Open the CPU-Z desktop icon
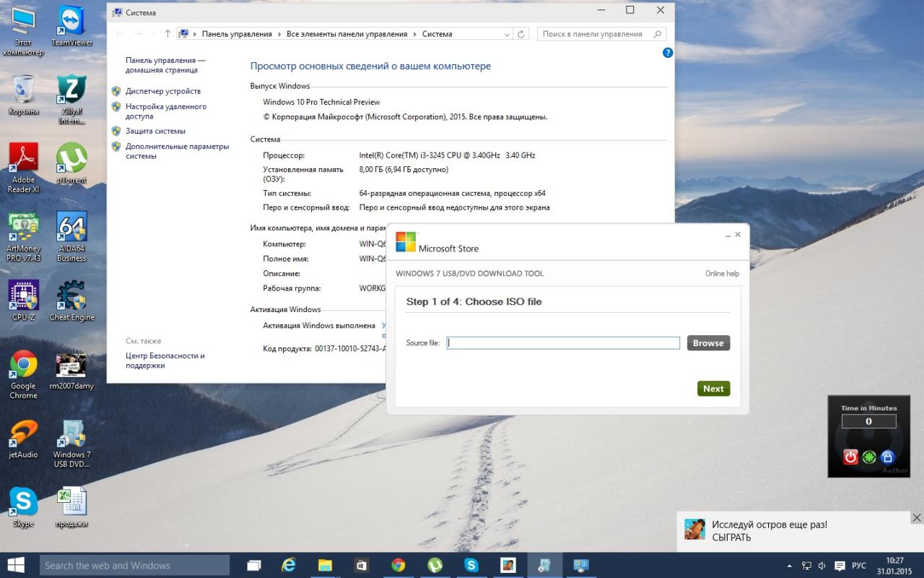924x578 pixels. [24, 301]
